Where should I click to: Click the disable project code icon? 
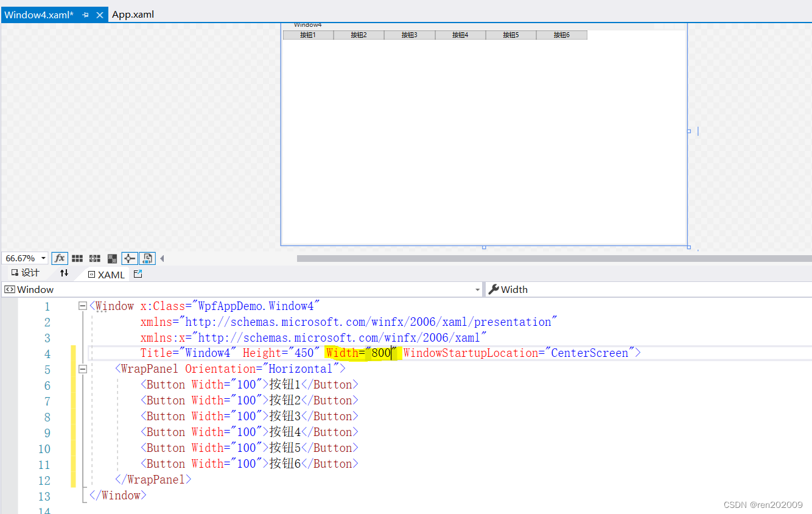[147, 258]
